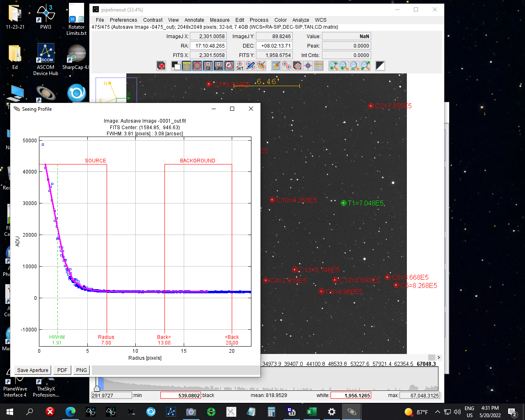Click the delete slice icon in toolbar
This screenshot has width=525, height=420.
161,66
